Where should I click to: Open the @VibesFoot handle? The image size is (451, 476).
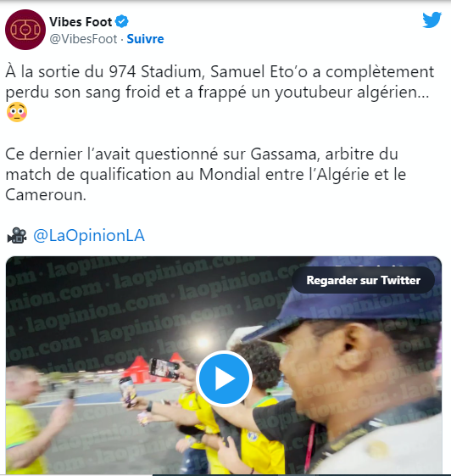83,39
